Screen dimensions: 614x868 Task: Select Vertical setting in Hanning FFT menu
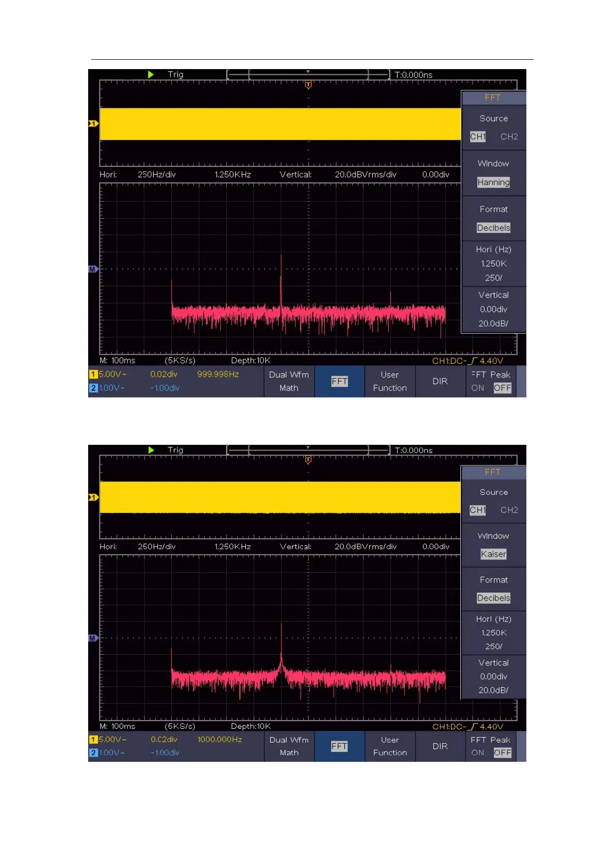(x=493, y=309)
